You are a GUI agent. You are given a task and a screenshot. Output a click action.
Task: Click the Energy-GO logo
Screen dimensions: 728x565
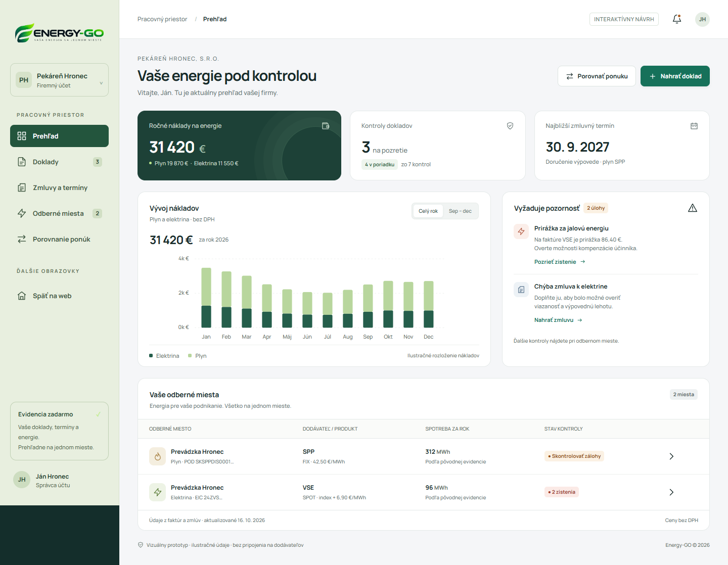coord(59,33)
